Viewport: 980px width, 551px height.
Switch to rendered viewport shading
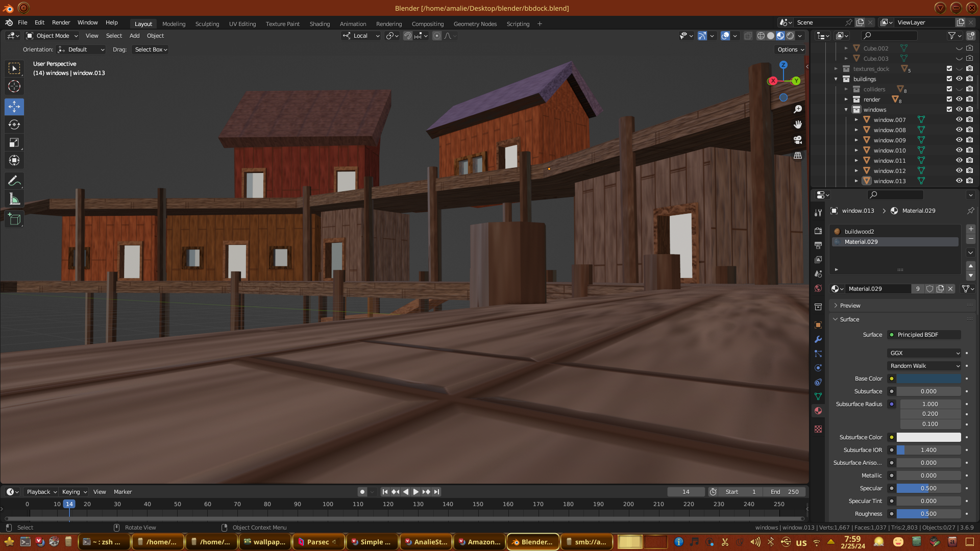pos(790,36)
